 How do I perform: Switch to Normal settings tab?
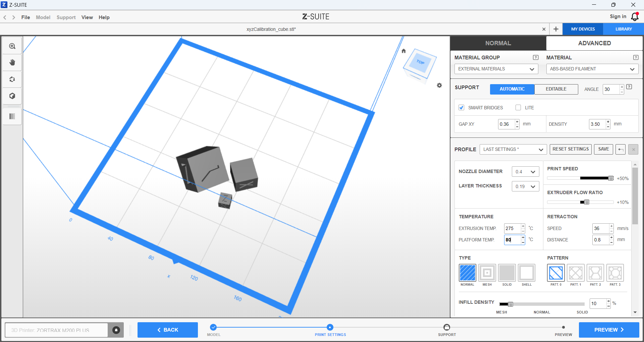click(x=498, y=43)
